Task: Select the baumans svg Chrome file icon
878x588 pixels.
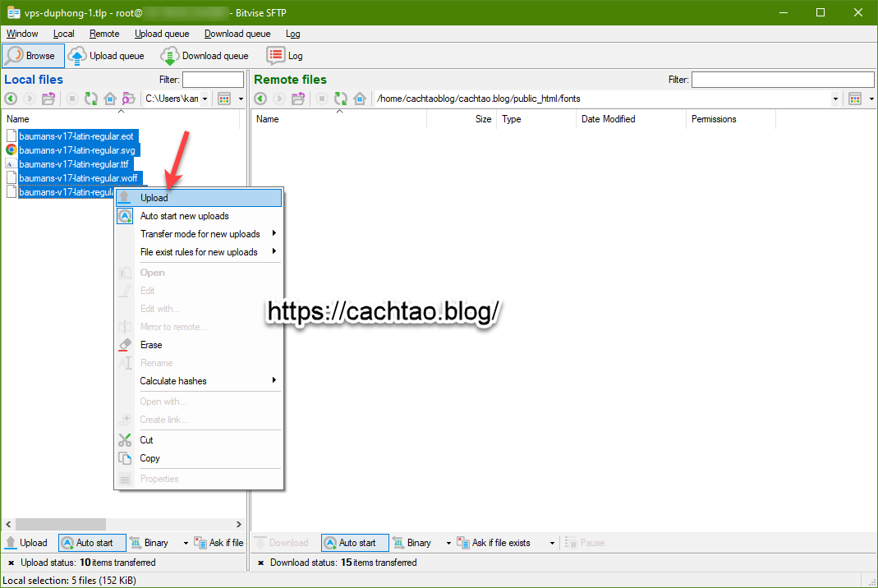Action: tap(11, 150)
